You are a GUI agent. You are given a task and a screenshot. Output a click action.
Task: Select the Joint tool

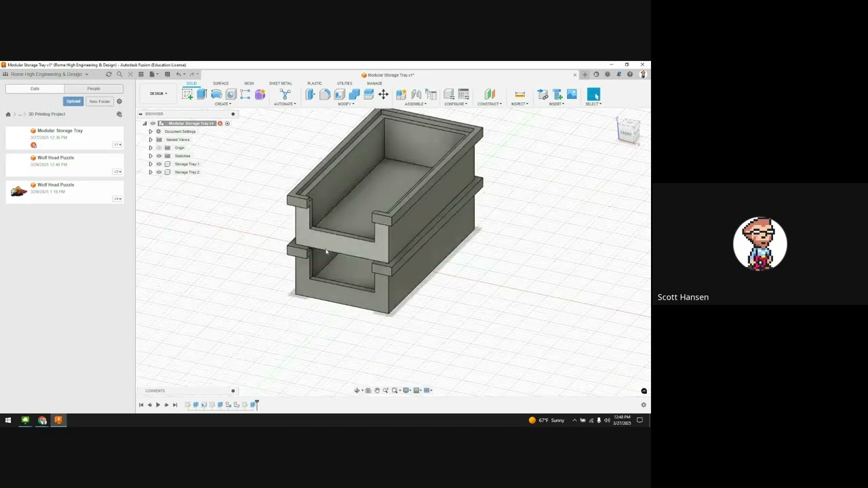[x=416, y=94]
